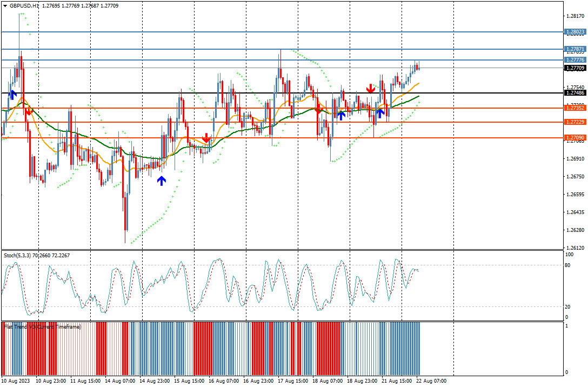Click the 15 Aug 15:00 time axis label

click(189, 381)
